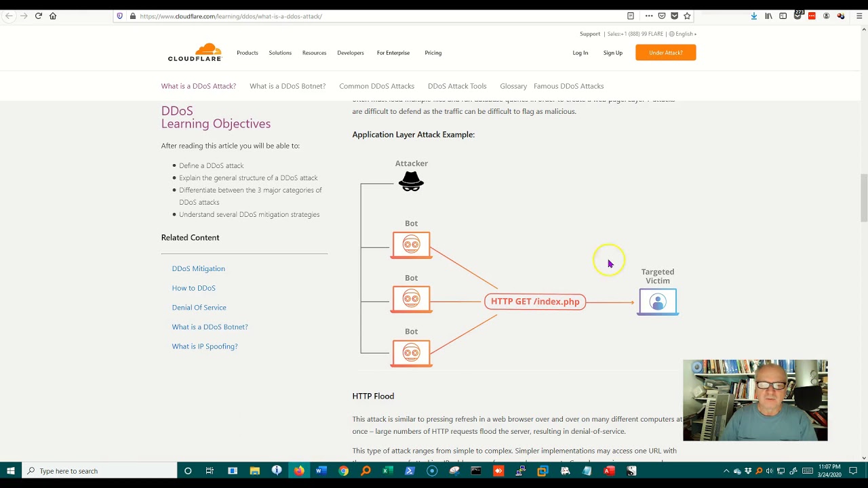Open Excel from the taskbar

(387, 471)
